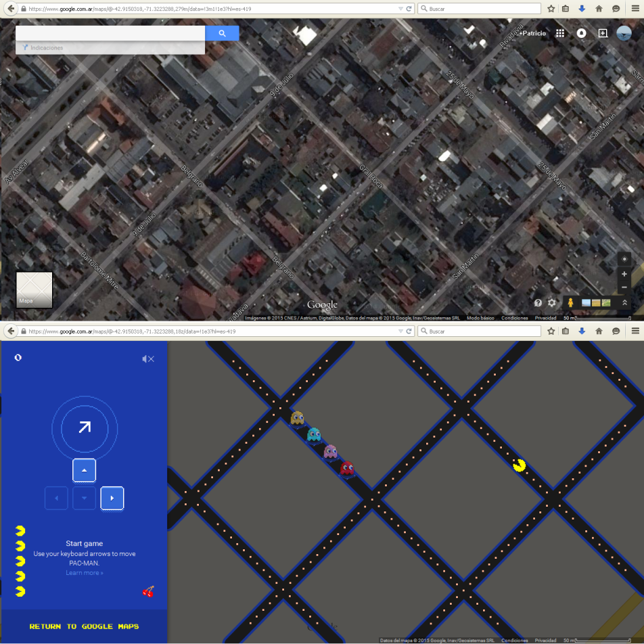644x644 pixels.
Task: Reload the page in bottom window
Action: click(x=409, y=331)
